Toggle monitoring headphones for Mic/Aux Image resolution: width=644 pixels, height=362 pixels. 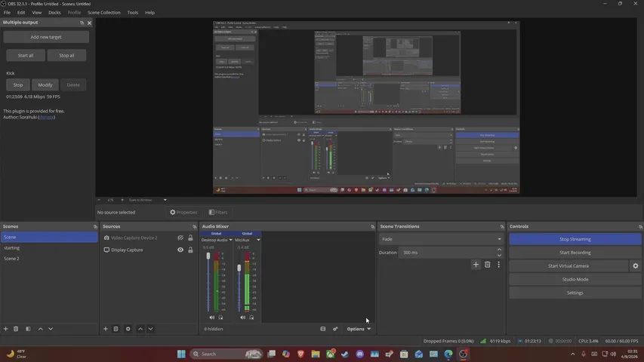point(251,318)
